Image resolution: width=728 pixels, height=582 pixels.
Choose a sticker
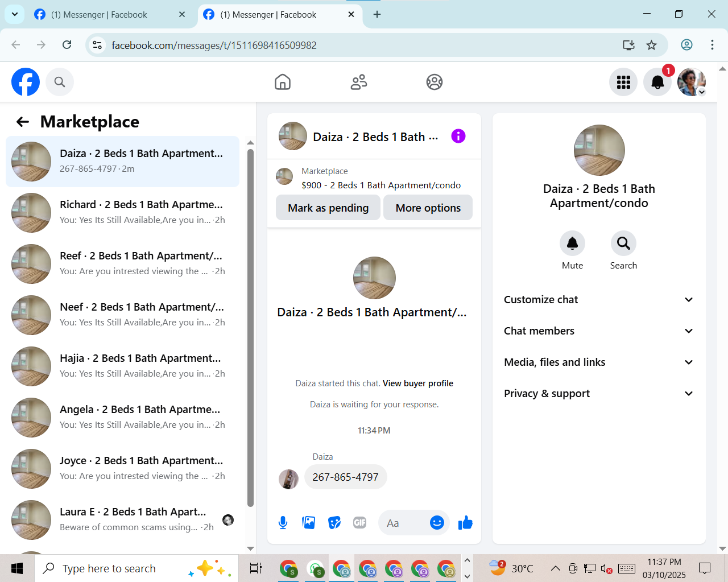point(334,523)
